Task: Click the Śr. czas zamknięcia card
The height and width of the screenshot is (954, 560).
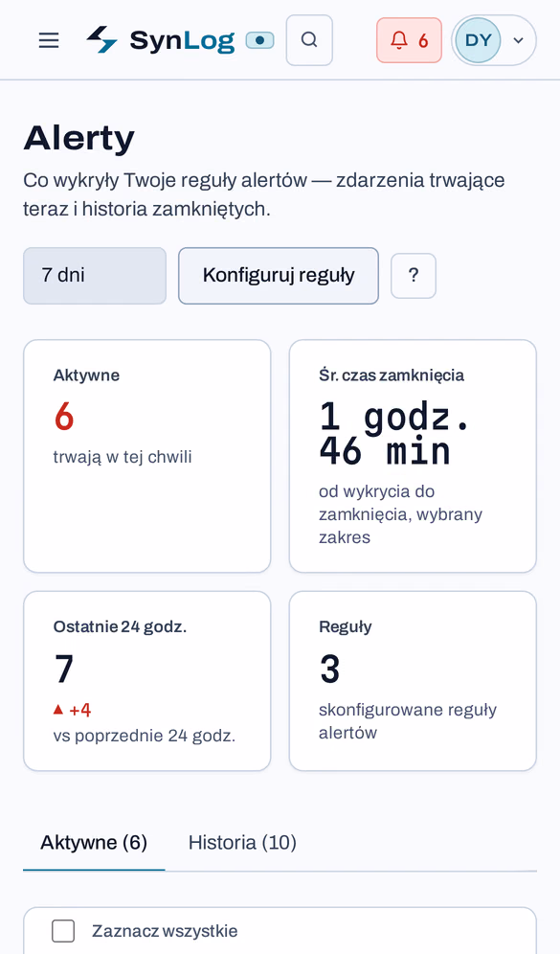Action: (413, 456)
